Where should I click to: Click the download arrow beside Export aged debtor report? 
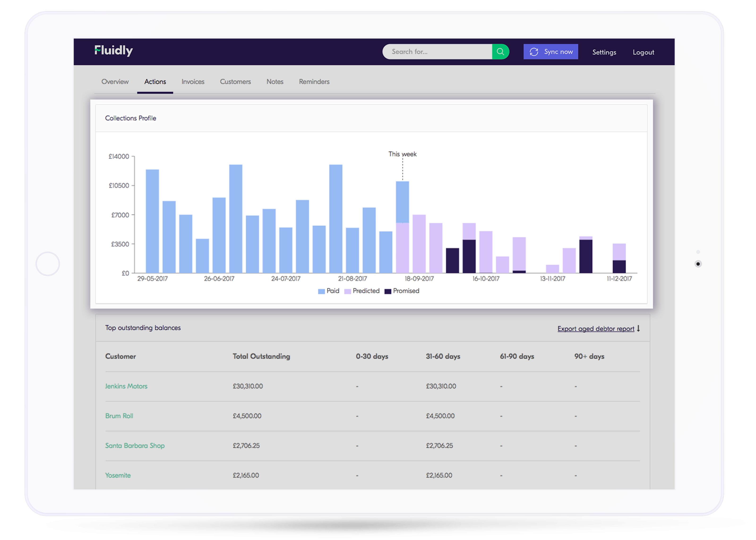638,328
